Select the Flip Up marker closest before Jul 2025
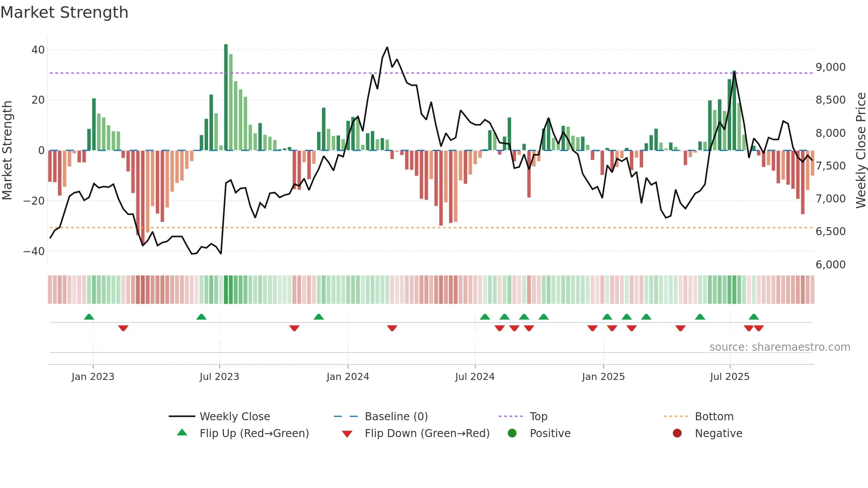868x488 pixels. pyautogui.click(x=700, y=317)
